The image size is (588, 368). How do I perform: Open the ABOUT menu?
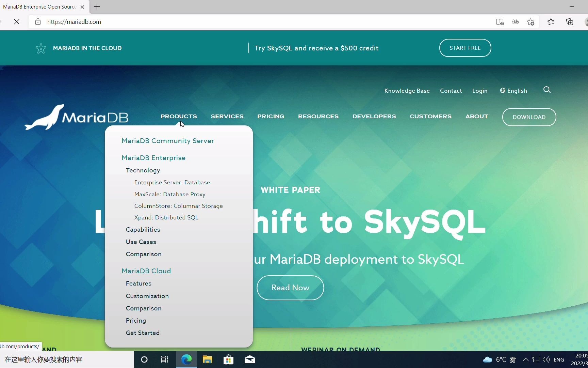pos(477,116)
